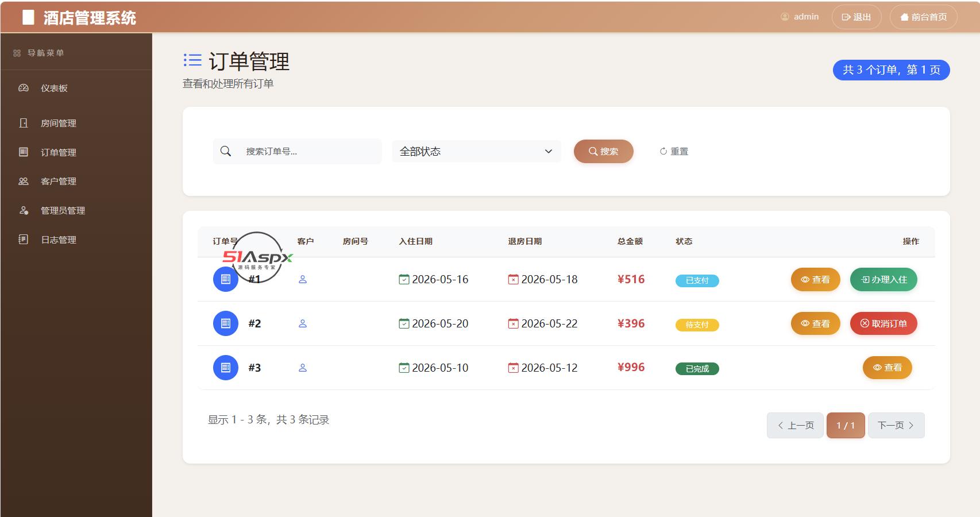The height and width of the screenshot is (517, 980).
Task: Click the 共 3 个订单 count badge
Action: click(x=891, y=70)
